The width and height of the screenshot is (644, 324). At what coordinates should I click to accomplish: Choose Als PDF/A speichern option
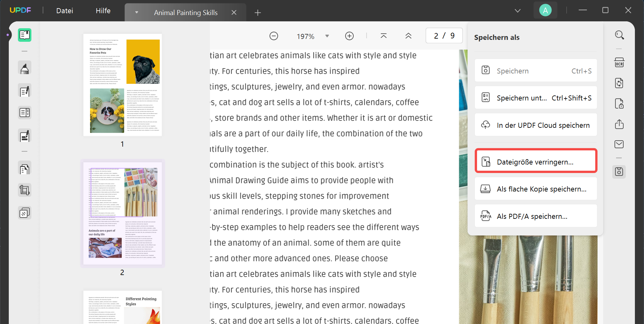tap(535, 216)
